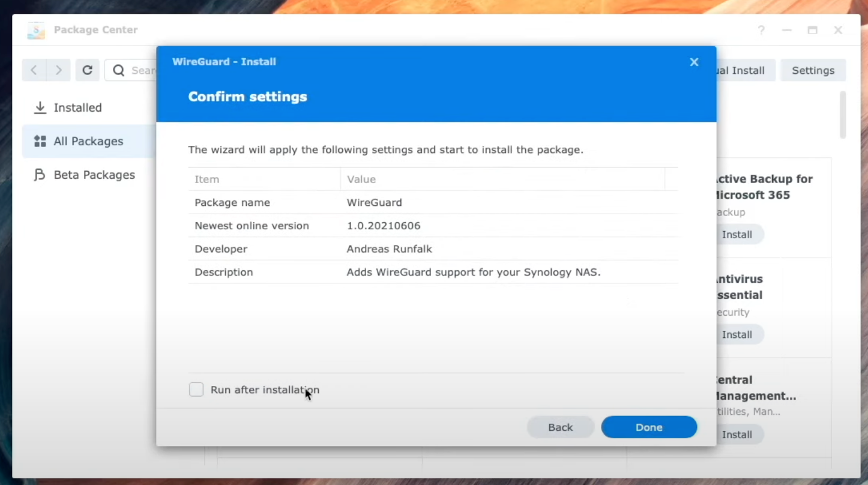Viewport: 868px width, 485px height.
Task: Click the Package Center vertical scrollbar
Action: pyautogui.click(x=843, y=115)
